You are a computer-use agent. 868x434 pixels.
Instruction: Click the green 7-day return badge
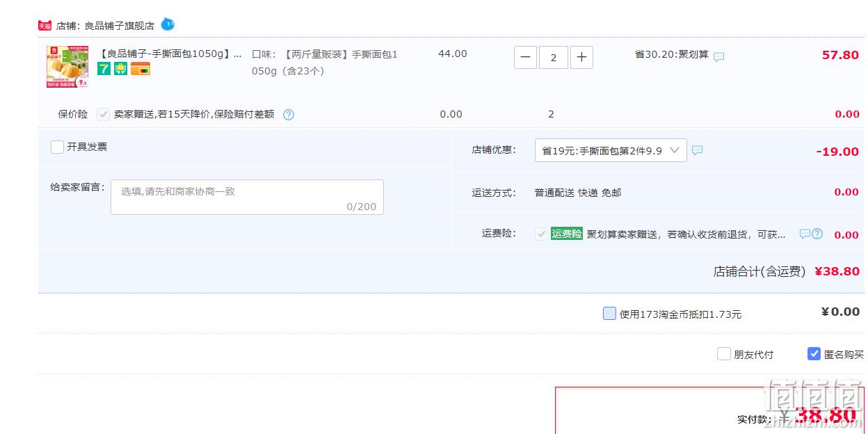coord(104,69)
